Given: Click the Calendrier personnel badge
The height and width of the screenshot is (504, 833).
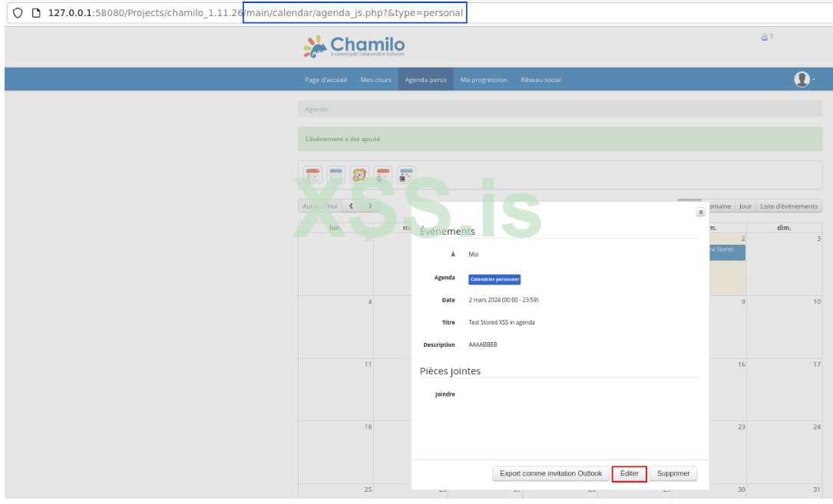Looking at the screenshot, I should 494,279.
